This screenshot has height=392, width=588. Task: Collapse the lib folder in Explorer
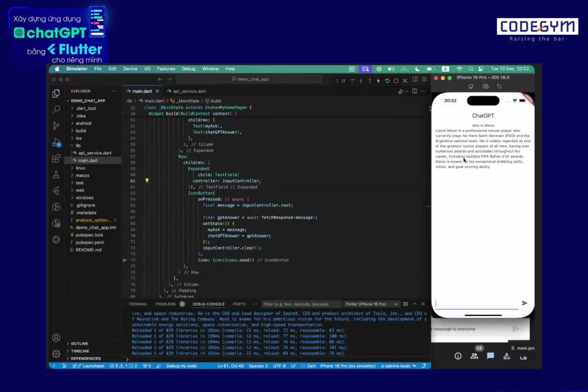coord(78,146)
